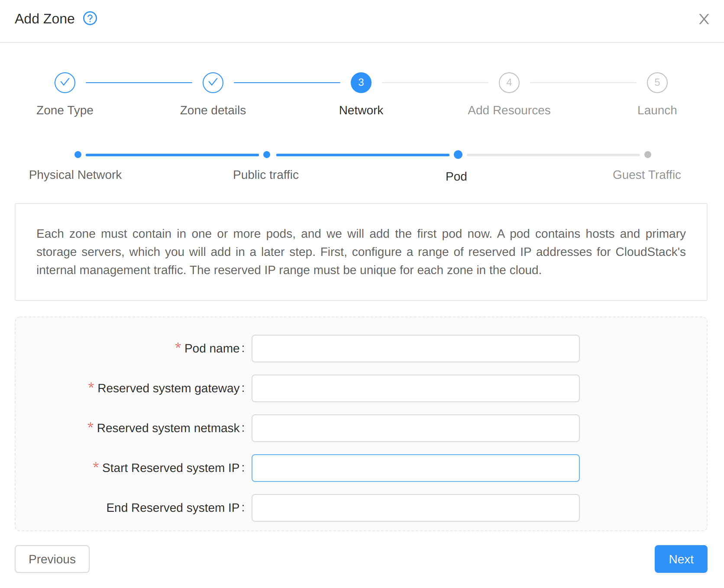Click the Start Reserved system IP label

click(171, 468)
